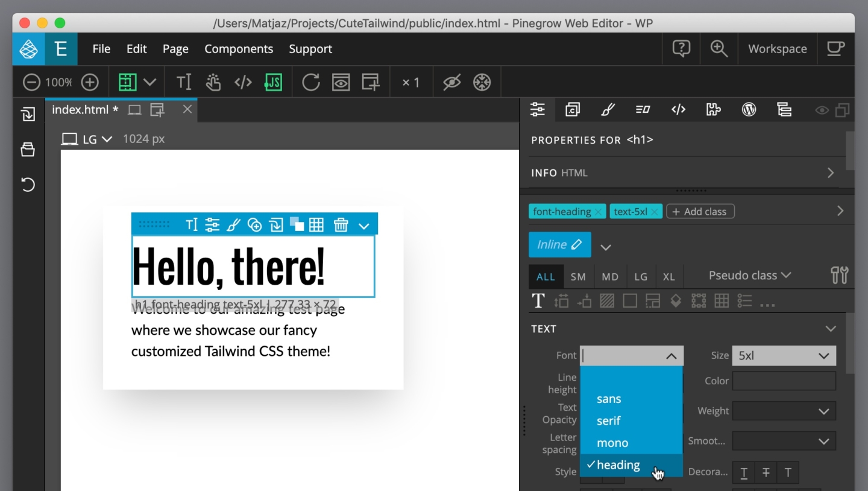868x491 pixels.
Task: Switch to the WordPress panel tab
Action: tap(749, 109)
